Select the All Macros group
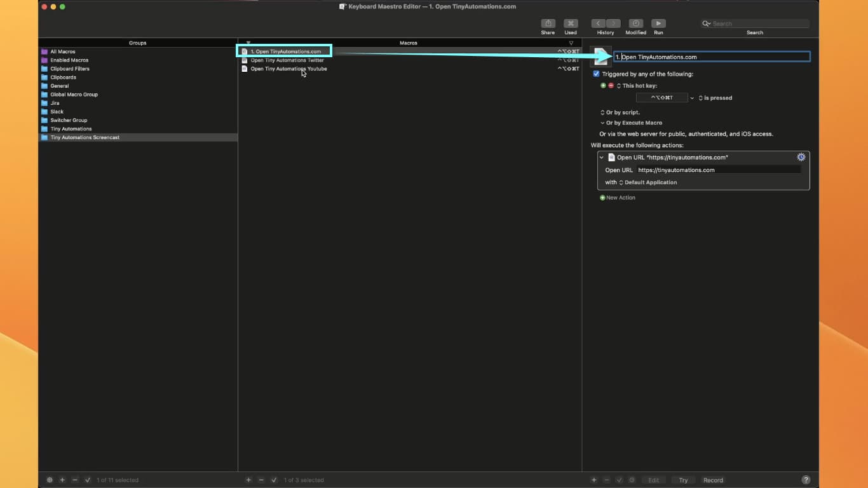The width and height of the screenshot is (868, 488). [138, 51]
